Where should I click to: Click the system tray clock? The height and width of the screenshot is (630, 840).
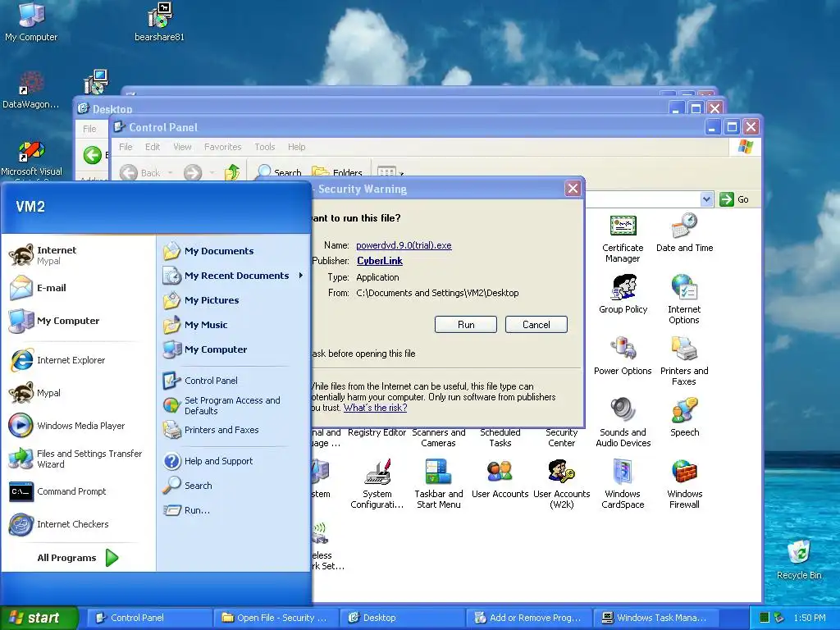click(810, 618)
